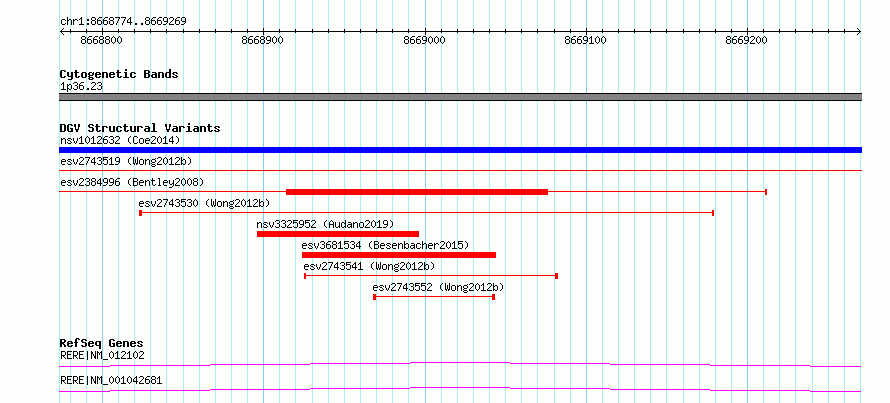Click the thick red esv2384996 variant bar
The height and width of the screenshot is (403, 890).
tap(417, 192)
